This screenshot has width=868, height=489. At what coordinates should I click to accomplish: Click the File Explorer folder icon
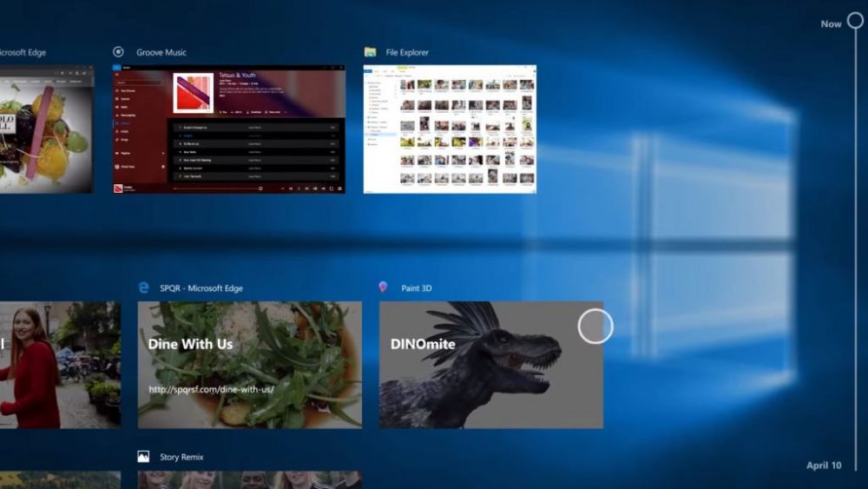point(371,52)
